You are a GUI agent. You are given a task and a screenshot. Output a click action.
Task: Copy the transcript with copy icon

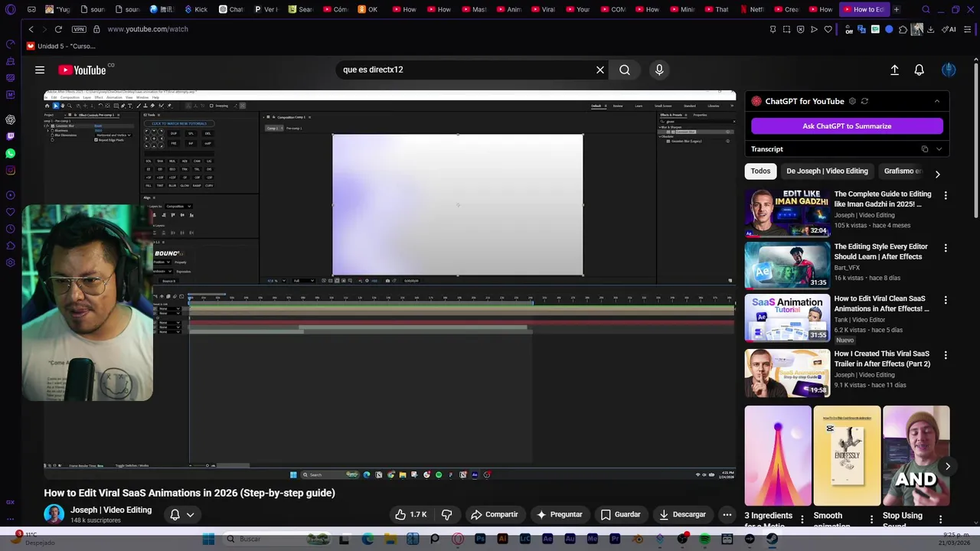coord(925,149)
